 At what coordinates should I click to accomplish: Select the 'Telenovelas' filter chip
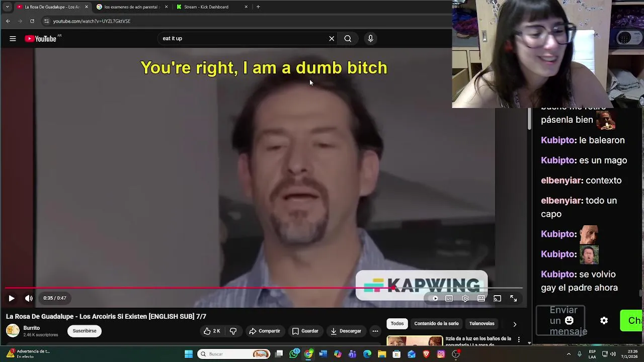tap(481, 324)
